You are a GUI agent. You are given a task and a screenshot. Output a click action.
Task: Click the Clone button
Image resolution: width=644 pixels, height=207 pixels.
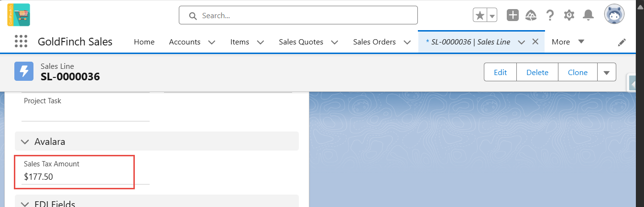coord(578,72)
